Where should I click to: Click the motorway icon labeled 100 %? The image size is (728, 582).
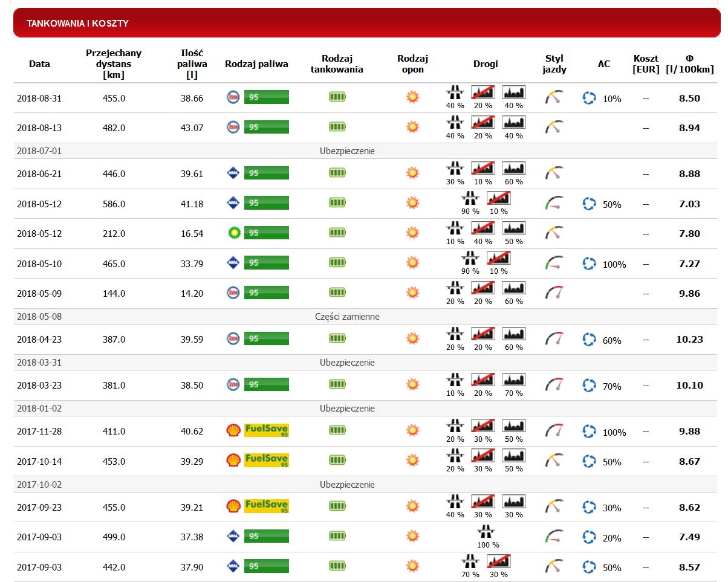click(485, 531)
